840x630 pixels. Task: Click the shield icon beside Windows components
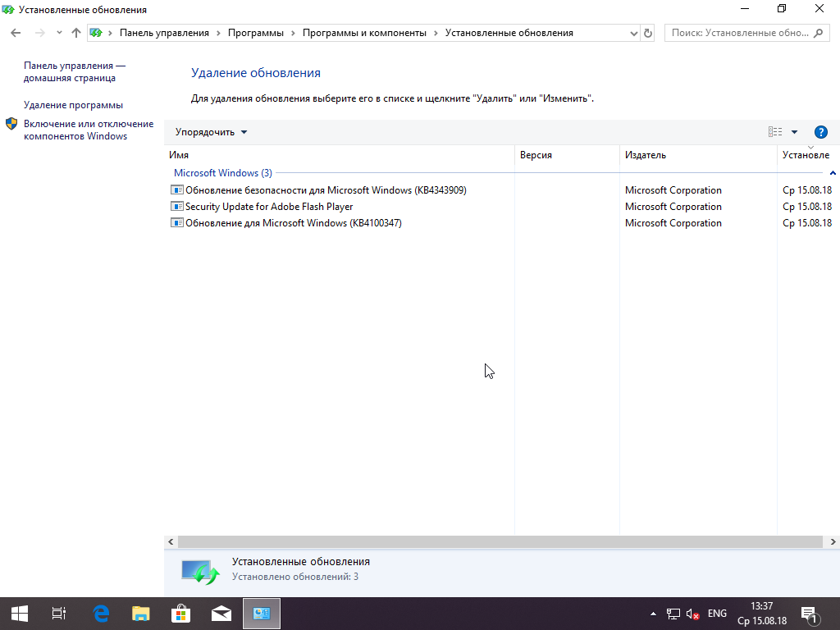(x=11, y=125)
